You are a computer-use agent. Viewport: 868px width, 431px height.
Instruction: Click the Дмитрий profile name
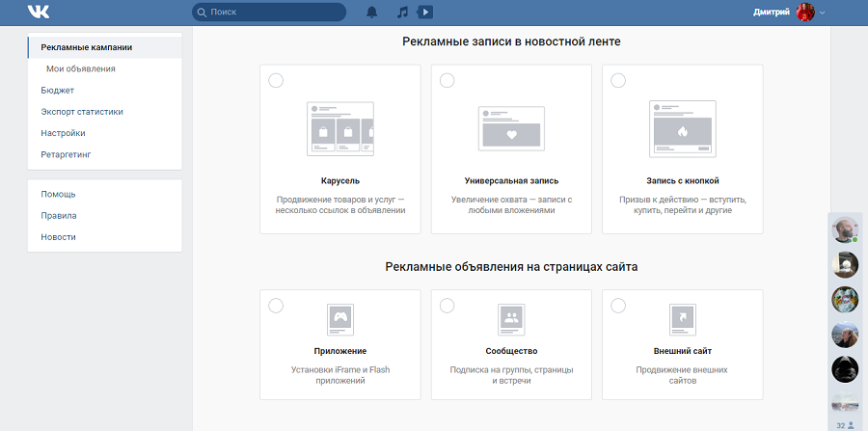coord(772,13)
